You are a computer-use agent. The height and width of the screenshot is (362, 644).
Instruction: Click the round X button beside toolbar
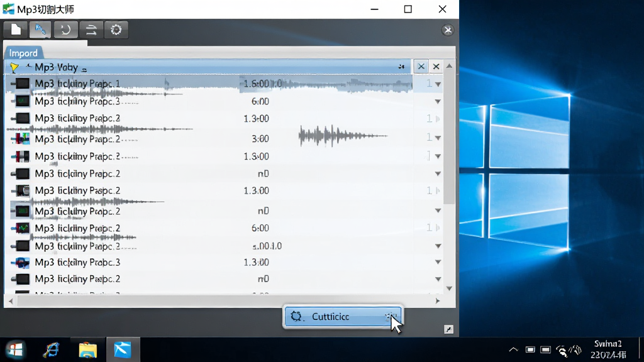coord(448,30)
